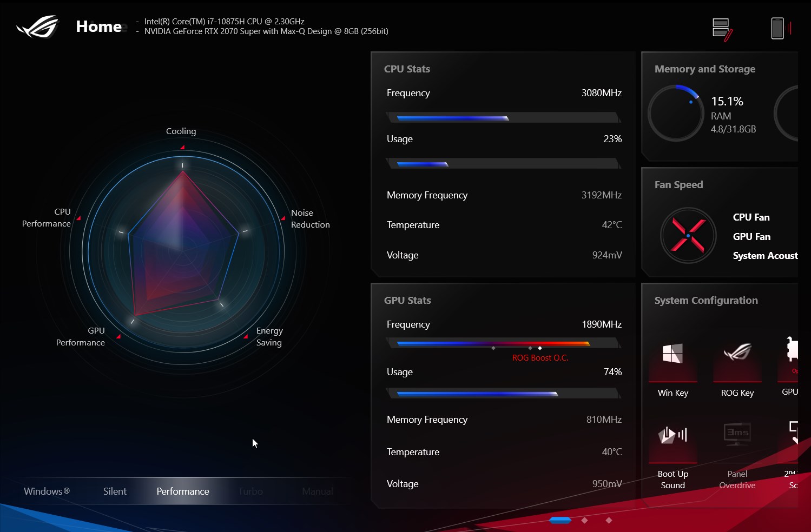Click the 4.8/31.8GB RAM amount
This screenshot has height=532, width=811.
[734, 129]
